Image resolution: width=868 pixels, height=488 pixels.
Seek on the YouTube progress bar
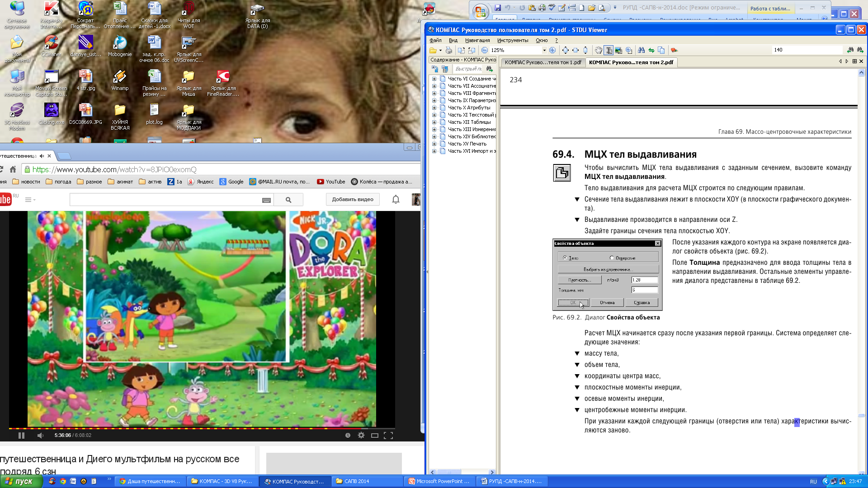point(202,428)
